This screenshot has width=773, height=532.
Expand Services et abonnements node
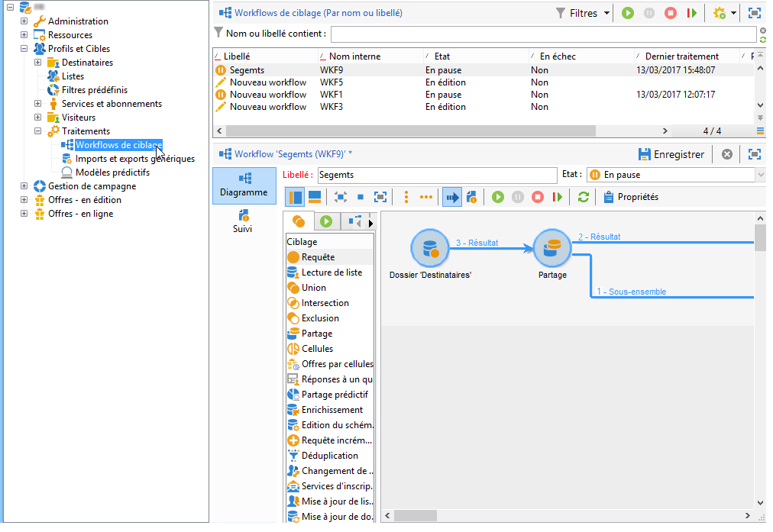click(37, 104)
